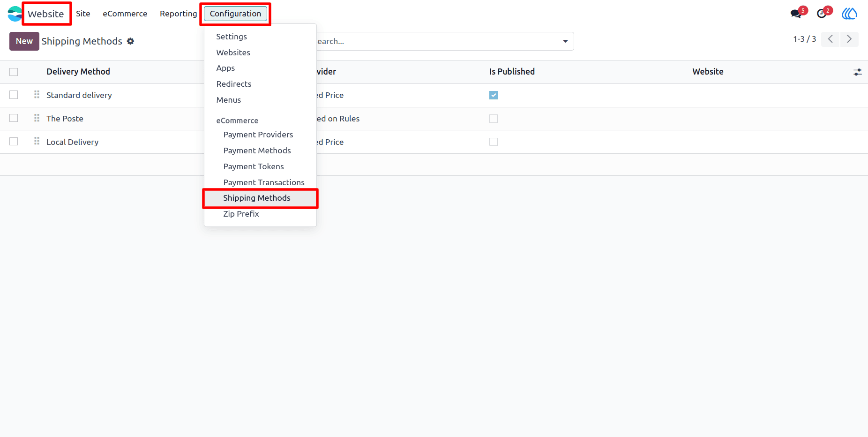Expand the search options dropdown arrow
The image size is (868, 437).
click(565, 41)
